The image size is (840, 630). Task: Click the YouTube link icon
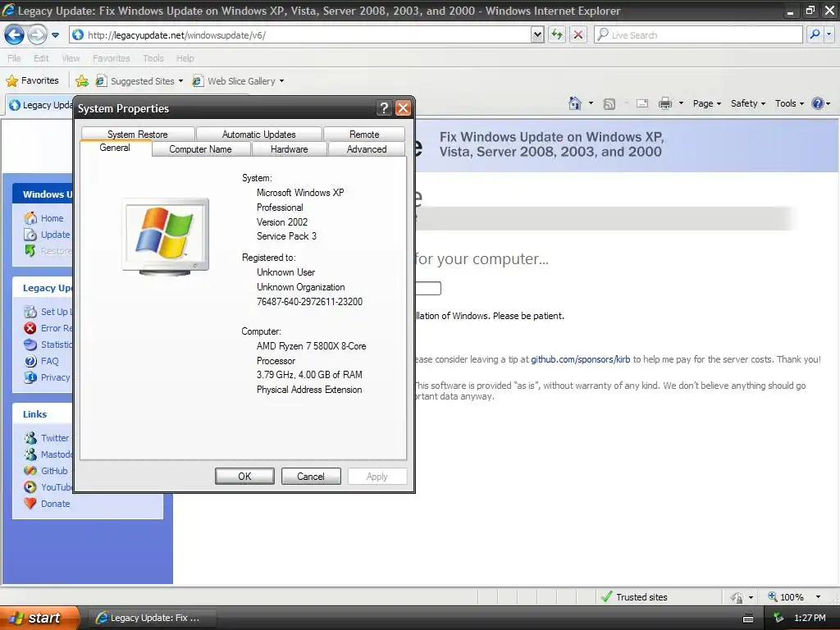(30, 487)
